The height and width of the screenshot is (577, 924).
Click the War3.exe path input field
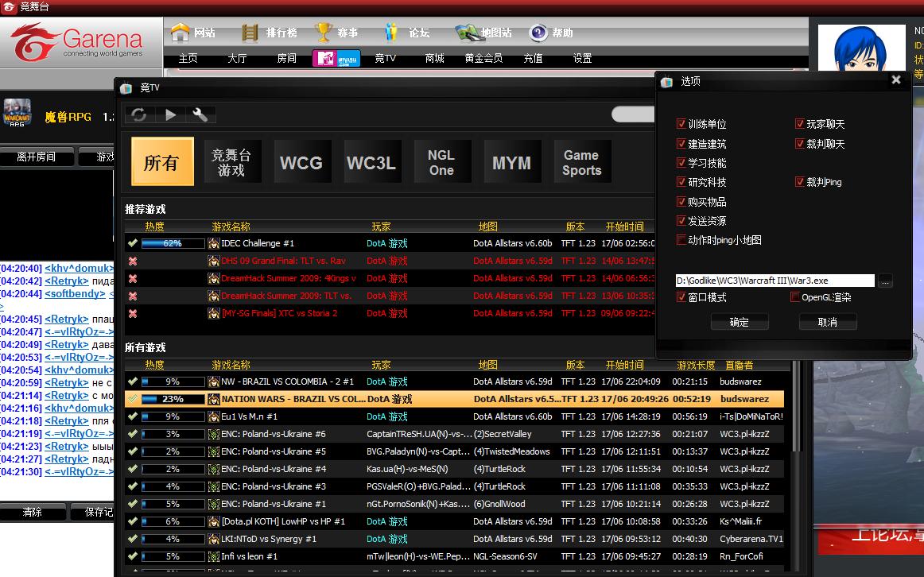click(x=774, y=281)
